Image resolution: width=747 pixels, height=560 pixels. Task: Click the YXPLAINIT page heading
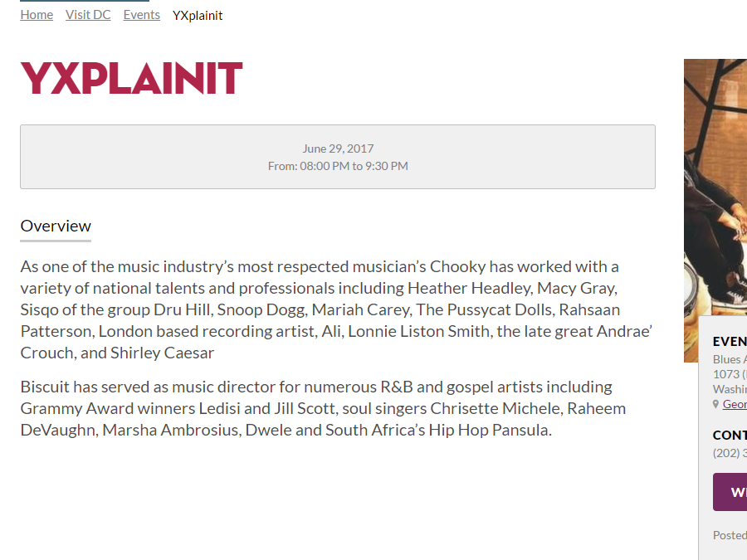tap(131, 78)
